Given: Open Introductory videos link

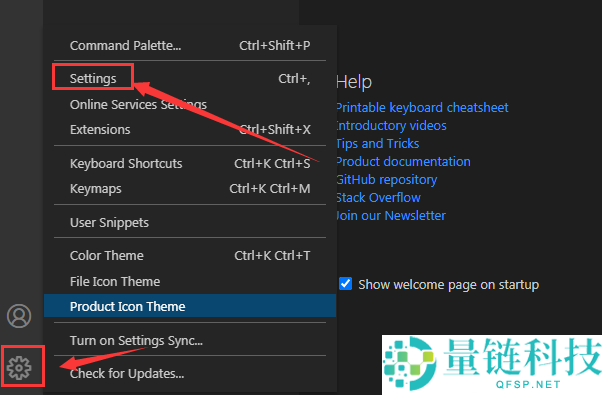Looking at the screenshot, I should [391, 126].
